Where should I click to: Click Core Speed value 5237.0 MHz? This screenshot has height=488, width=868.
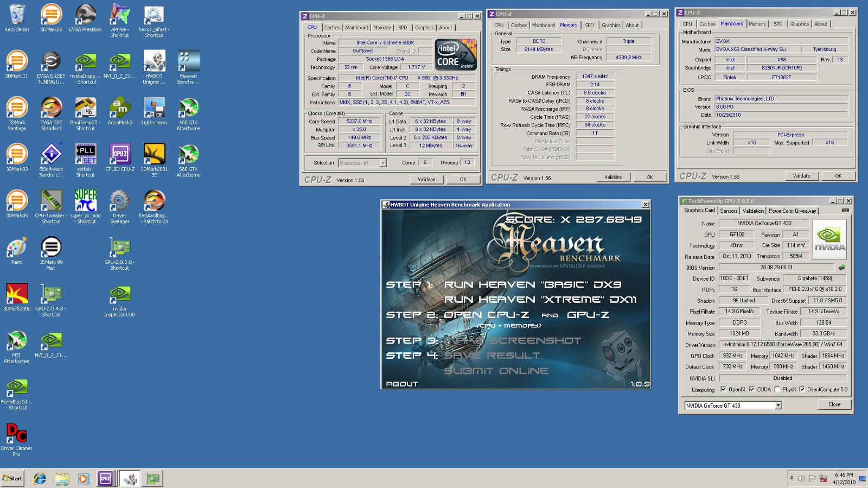359,122
